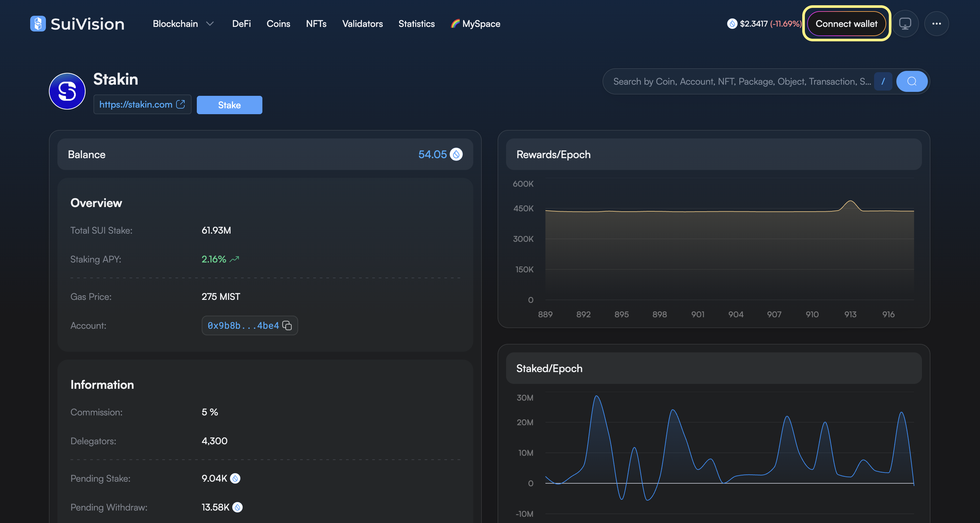Click the search magnifier icon

(x=912, y=81)
